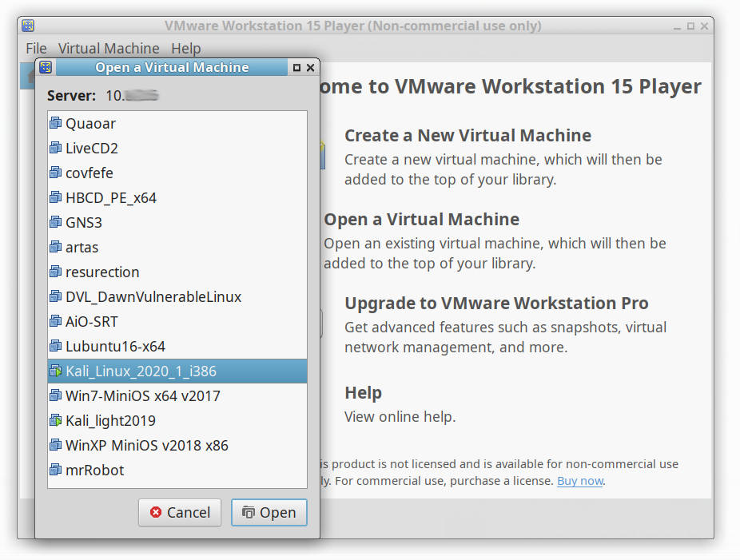740x560 pixels.
Task: Click the VM icon beside LiveCD2
Action: [x=56, y=148]
